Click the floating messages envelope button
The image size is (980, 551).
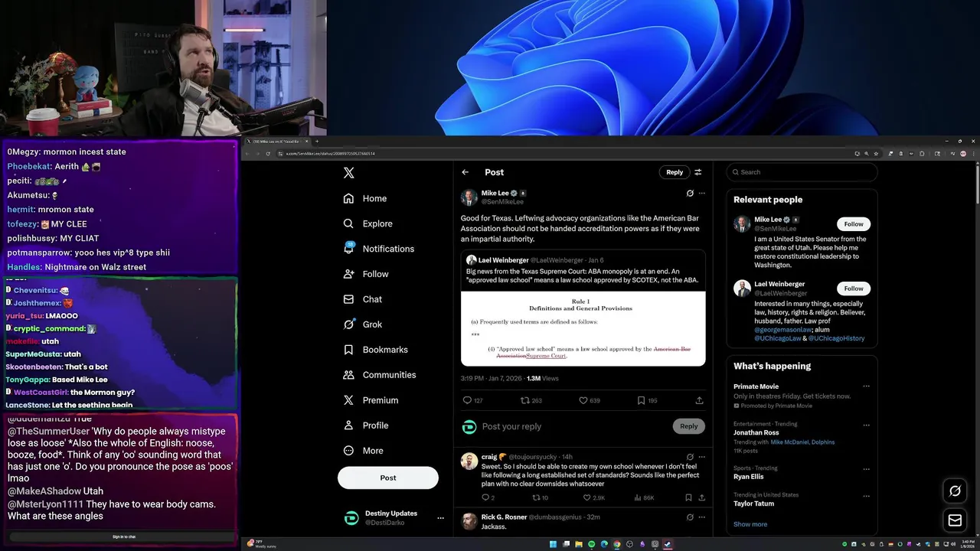tap(955, 520)
